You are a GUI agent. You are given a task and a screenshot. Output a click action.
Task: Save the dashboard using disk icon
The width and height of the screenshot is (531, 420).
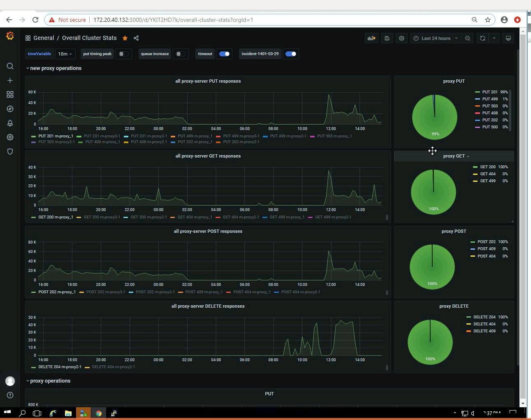click(x=387, y=38)
